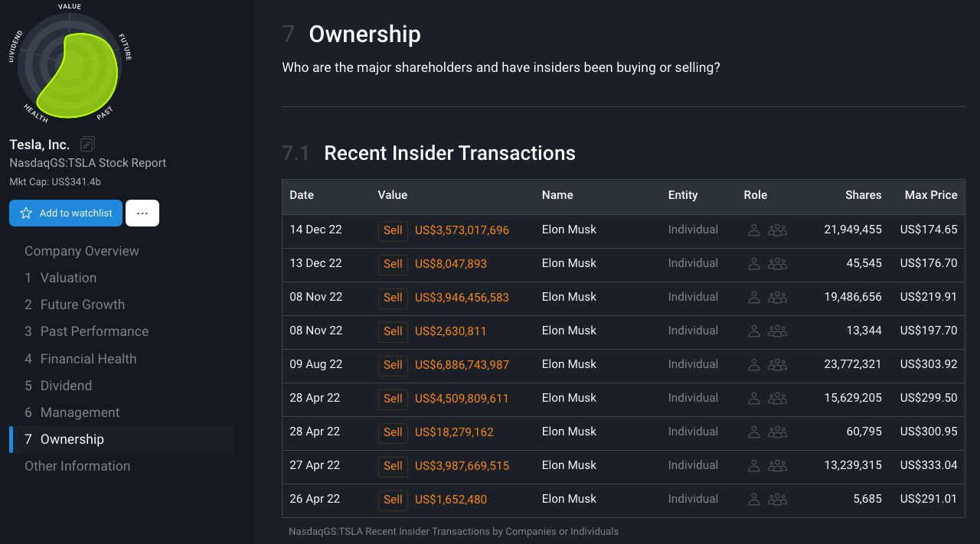Click individual role icon in 14 Dec 22 row

[x=754, y=230]
